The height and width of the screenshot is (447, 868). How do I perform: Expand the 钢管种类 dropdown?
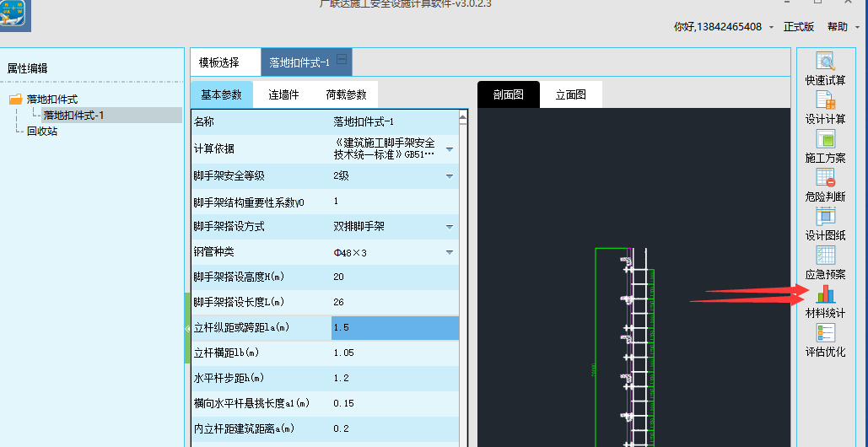coord(450,252)
